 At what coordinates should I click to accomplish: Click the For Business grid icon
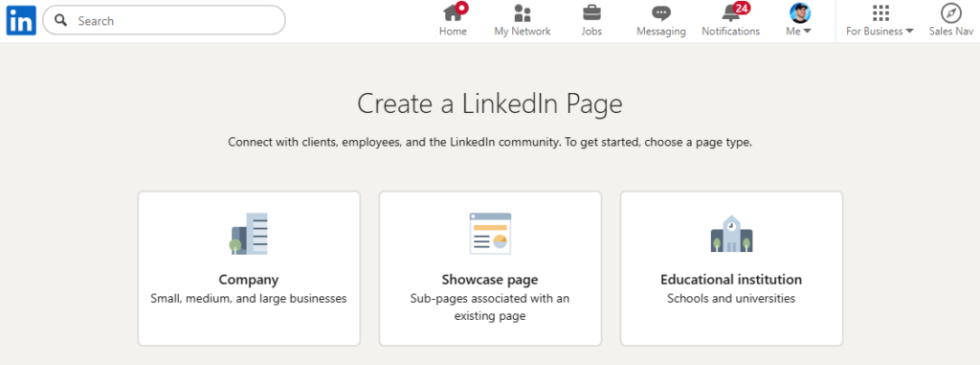(880, 13)
